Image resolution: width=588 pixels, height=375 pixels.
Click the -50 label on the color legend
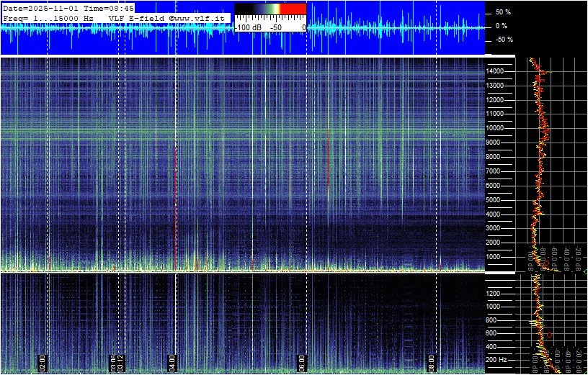pyautogui.click(x=276, y=27)
